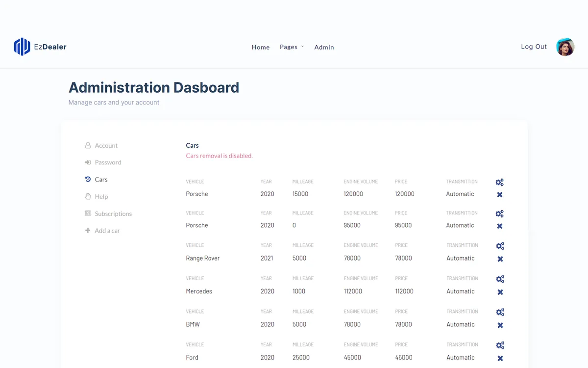The height and width of the screenshot is (368, 588).
Task: Click the user avatar picture
Action: pos(565,47)
